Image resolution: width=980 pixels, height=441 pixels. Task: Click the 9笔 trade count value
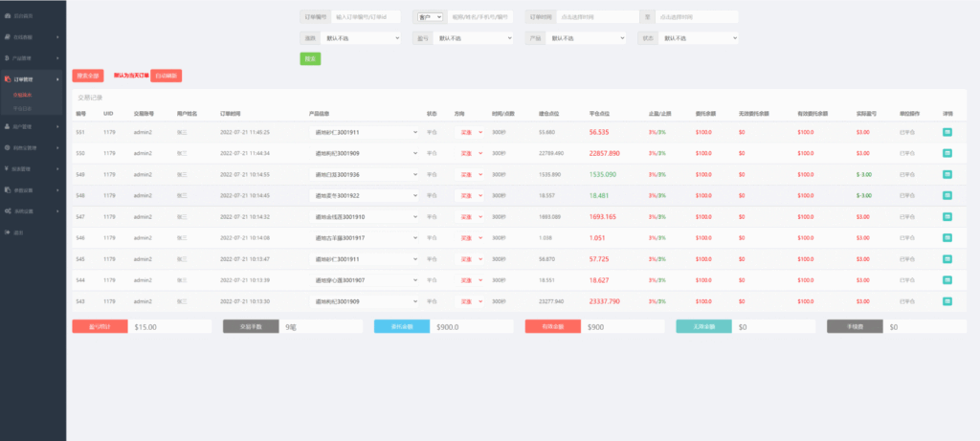(x=291, y=327)
